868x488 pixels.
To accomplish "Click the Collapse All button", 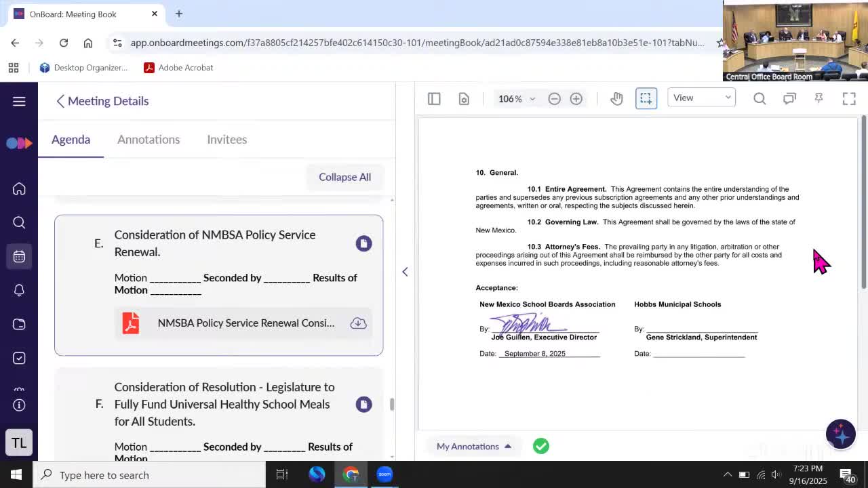I will coord(344,177).
